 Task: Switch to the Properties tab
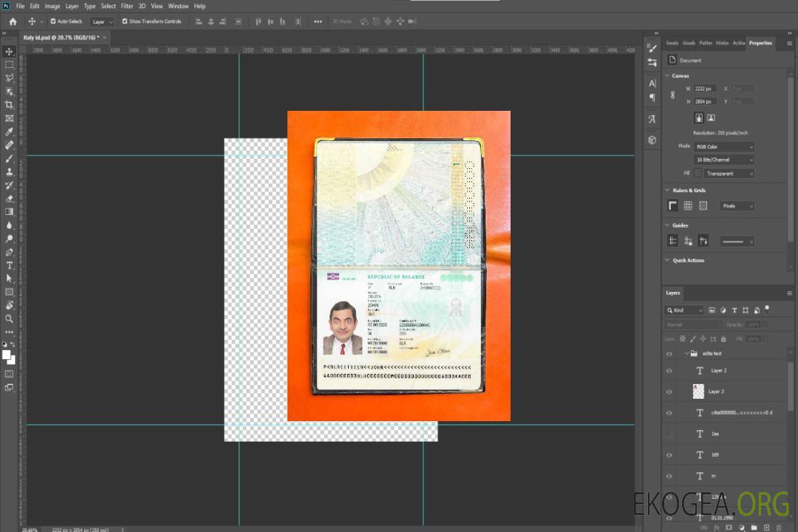[760, 44]
